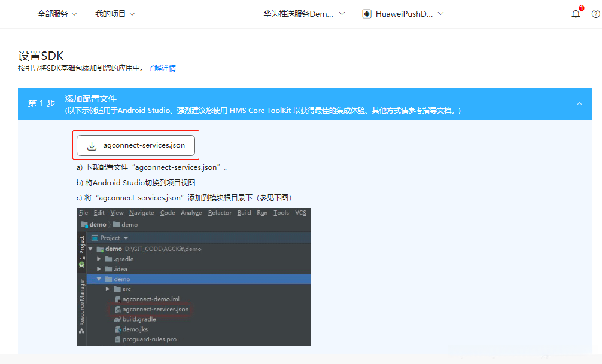Viewport: 602px width, 364px height.
Task: Download the agconnect-services.json file
Action: pos(136,145)
